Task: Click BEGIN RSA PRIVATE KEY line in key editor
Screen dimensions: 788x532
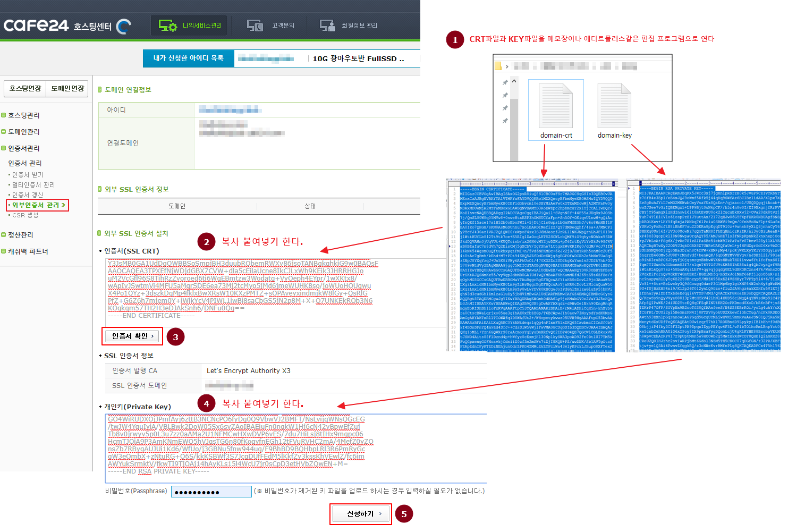Action: tap(678, 189)
